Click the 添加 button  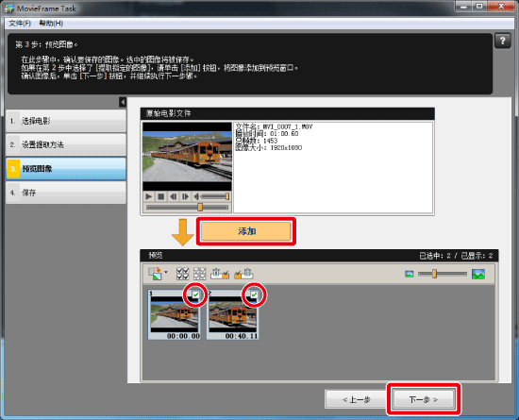pyautogui.click(x=246, y=231)
